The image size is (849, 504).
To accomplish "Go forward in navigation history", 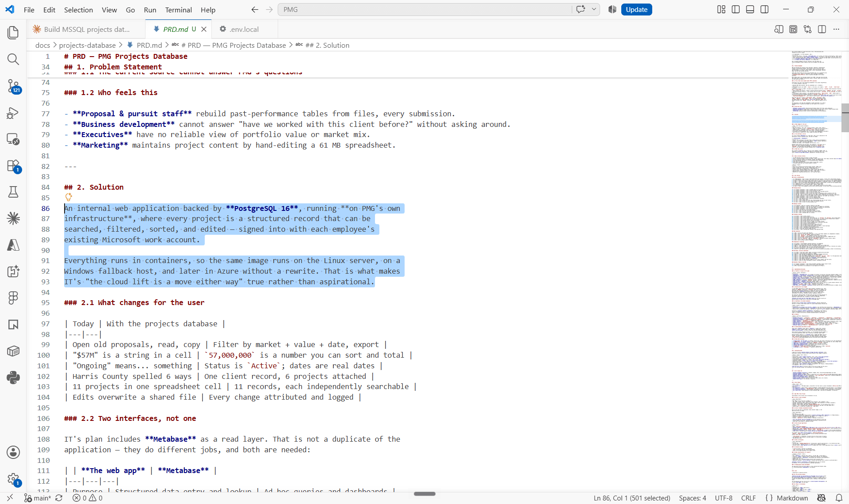I will [x=269, y=9].
